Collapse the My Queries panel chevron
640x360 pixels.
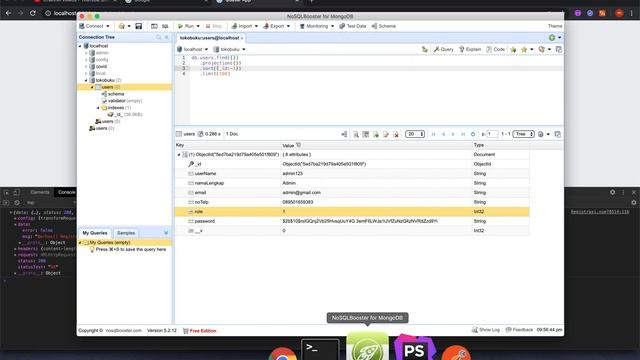point(166,233)
